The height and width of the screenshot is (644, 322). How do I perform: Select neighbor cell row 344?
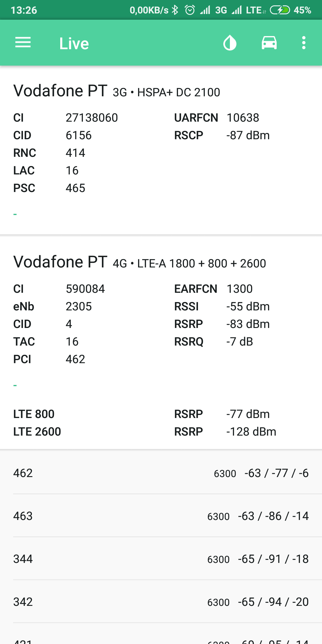[161, 559]
